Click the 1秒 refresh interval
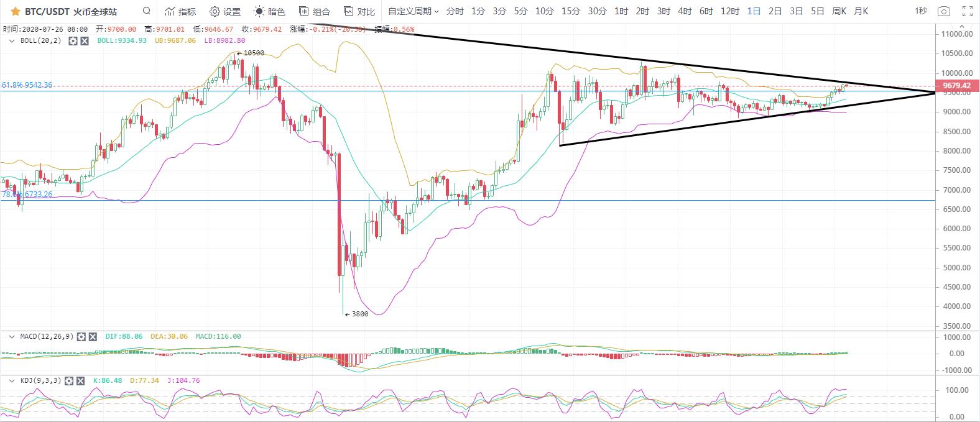The height and width of the screenshot is (422, 980). pos(921,11)
